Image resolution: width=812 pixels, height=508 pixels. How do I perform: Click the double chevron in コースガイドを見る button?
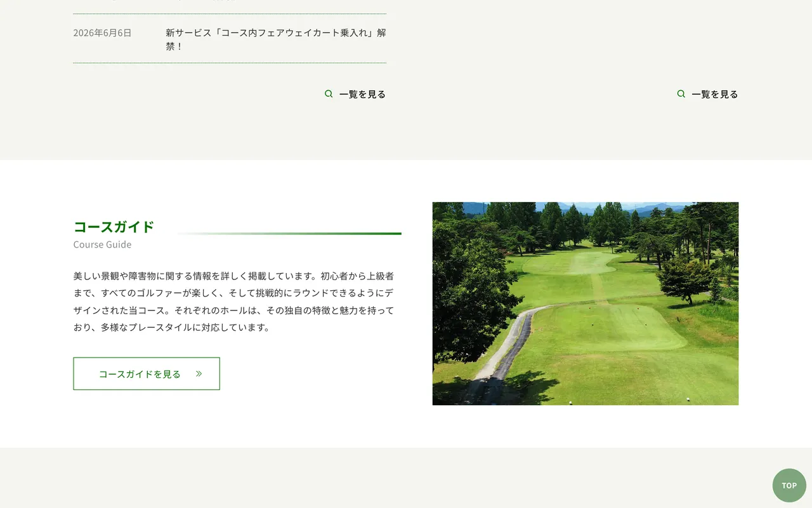[199, 373]
